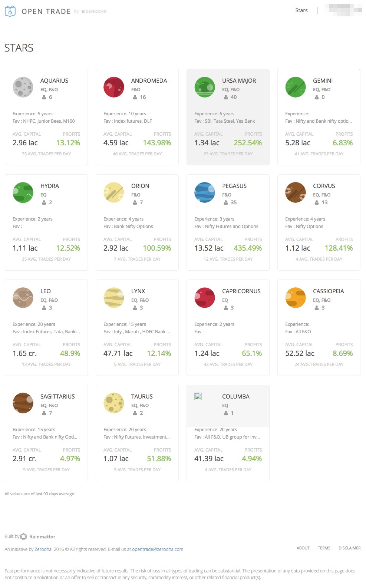Screen dimensions: 366x588
Task: Open the DISCLAIMER footer link
Action: tap(350, 548)
